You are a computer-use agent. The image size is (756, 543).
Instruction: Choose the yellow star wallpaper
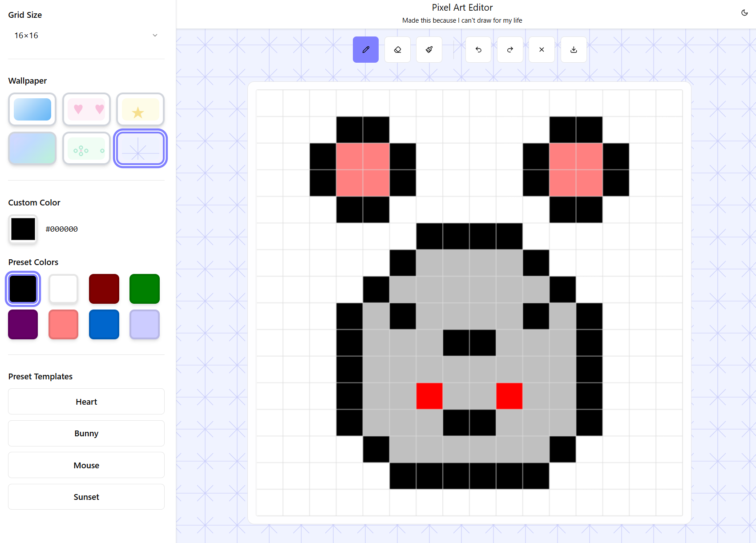coord(140,109)
